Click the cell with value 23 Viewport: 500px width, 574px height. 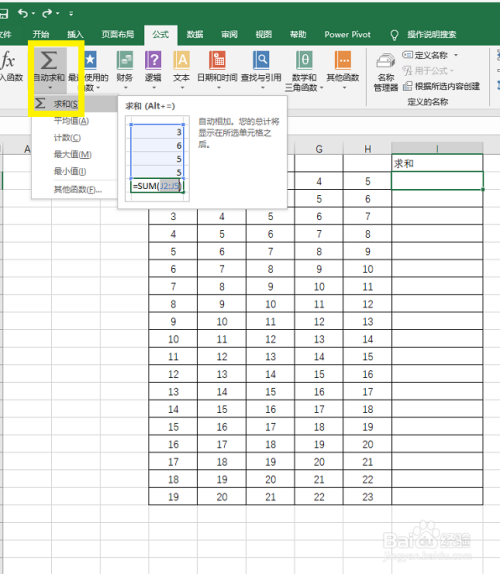367,497
